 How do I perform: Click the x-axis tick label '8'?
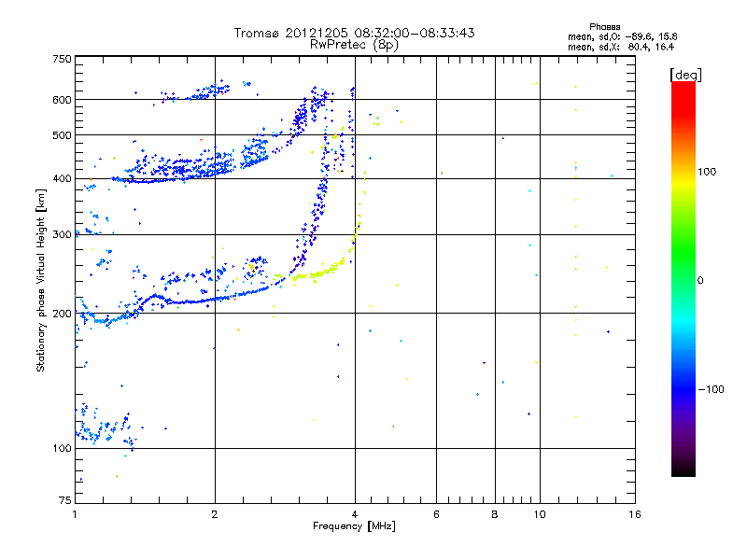(495, 514)
